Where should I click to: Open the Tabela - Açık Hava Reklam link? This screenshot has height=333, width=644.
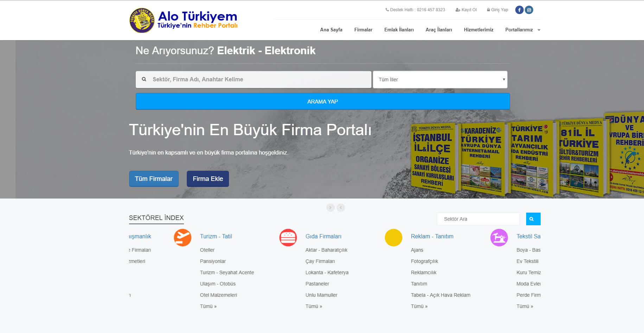pyautogui.click(x=440, y=295)
